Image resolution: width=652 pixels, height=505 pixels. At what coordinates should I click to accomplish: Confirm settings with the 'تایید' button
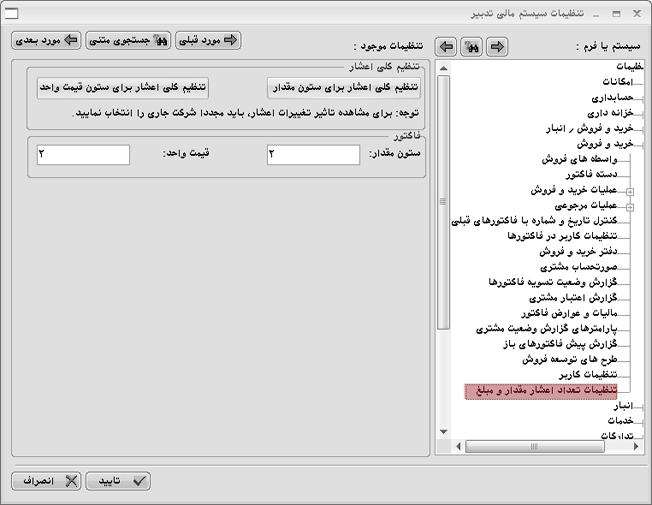tap(119, 481)
